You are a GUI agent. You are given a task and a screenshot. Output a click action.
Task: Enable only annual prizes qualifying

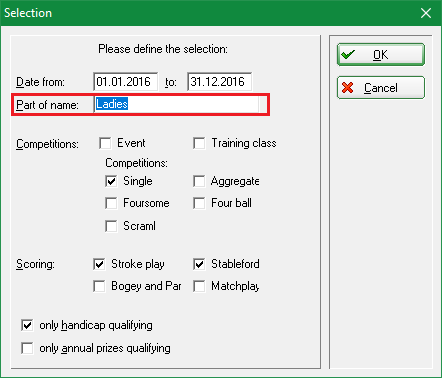(x=27, y=348)
